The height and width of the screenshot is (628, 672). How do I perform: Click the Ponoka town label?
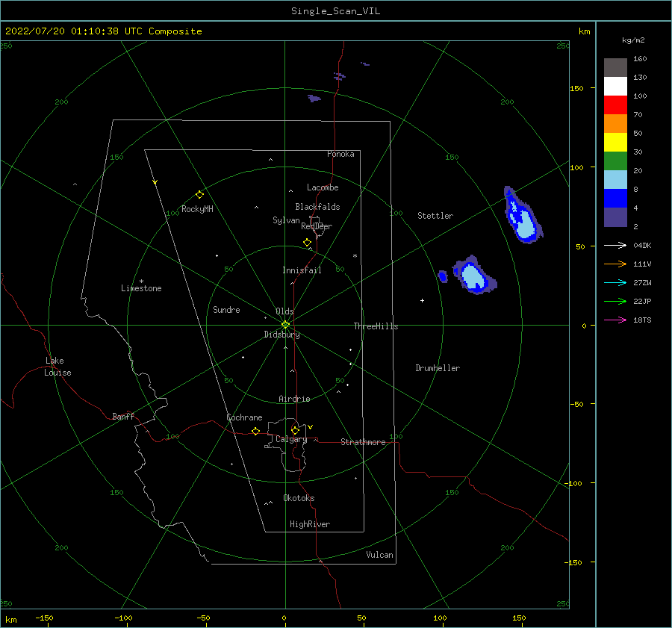tap(340, 154)
